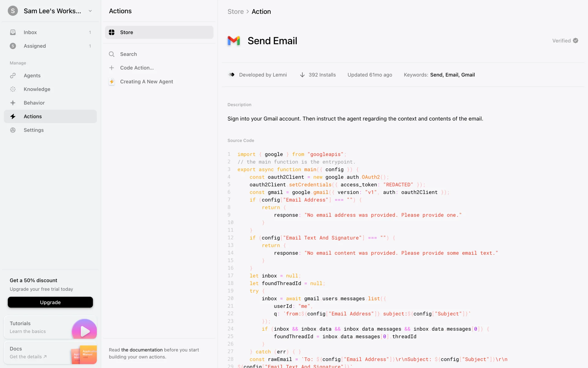Select Creating A New Agent action
This screenshot has width=588, height=368.
[x=146, y=82]
